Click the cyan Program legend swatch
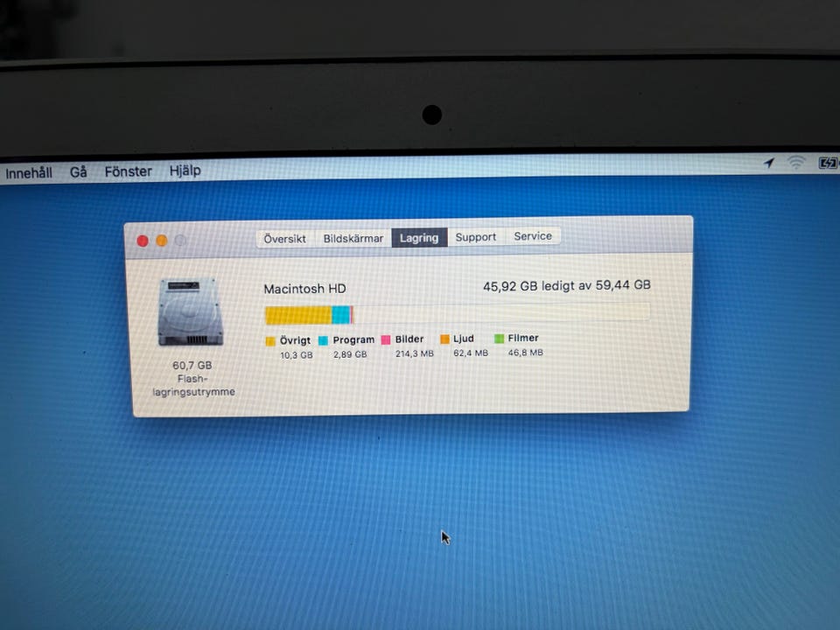 click(x=323, y=340)
